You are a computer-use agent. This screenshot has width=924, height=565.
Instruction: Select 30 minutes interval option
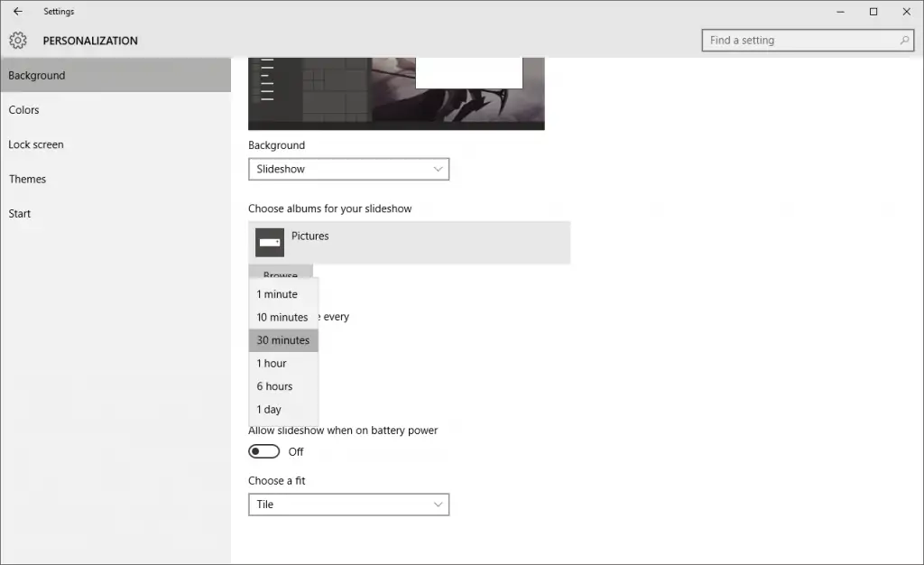[283, 340]
